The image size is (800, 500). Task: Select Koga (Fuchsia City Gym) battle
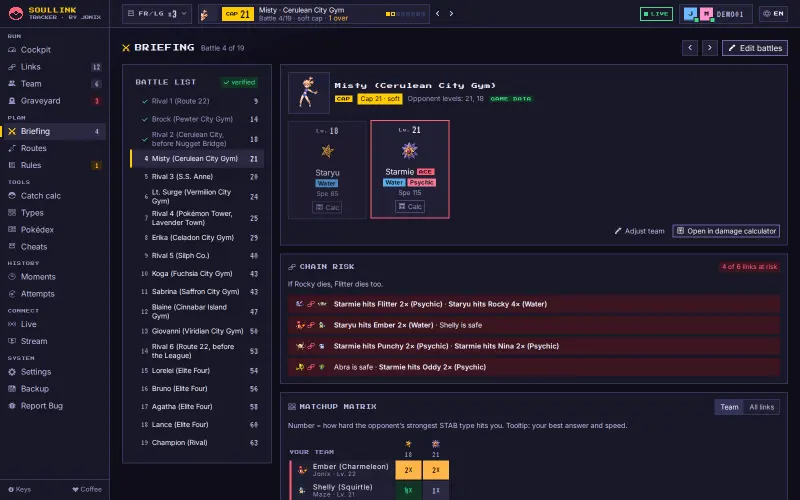pos(197,273)
